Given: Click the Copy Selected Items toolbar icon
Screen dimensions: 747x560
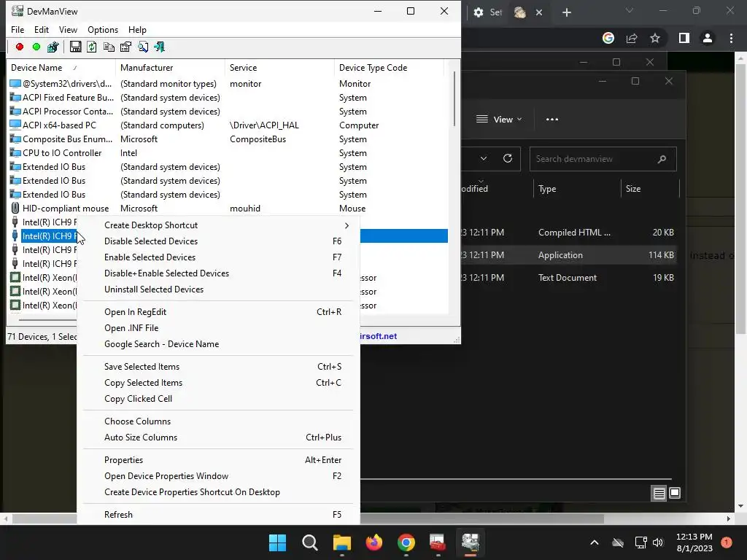Looking at the screenshot, I should click(x=109, y=47).
